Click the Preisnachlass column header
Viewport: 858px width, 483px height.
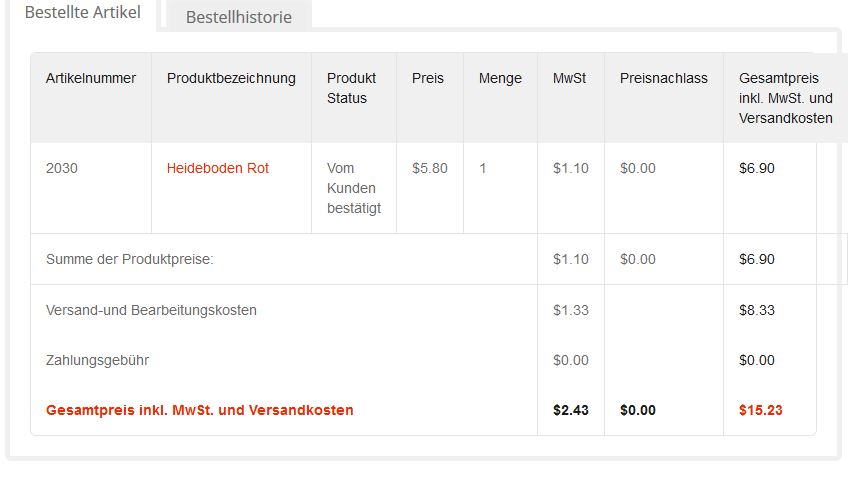coord(663,78)
